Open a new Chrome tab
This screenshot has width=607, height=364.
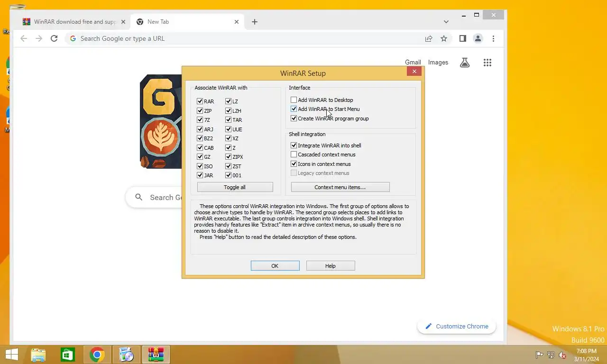(255, 22)
